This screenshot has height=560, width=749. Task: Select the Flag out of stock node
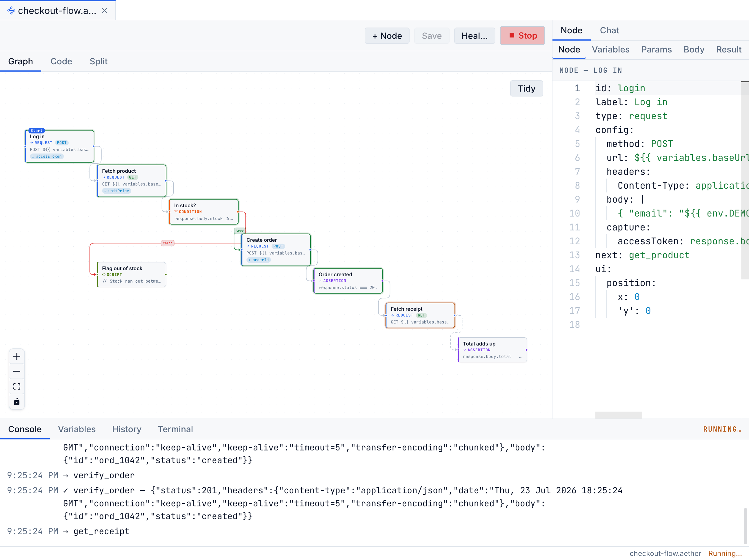click(x=132, y=274)
